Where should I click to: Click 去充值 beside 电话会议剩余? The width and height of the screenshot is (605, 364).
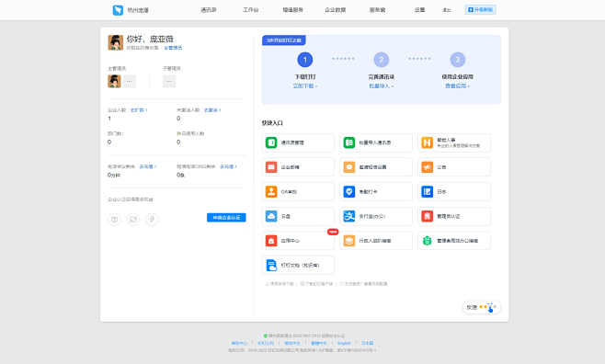click(148, 166)
